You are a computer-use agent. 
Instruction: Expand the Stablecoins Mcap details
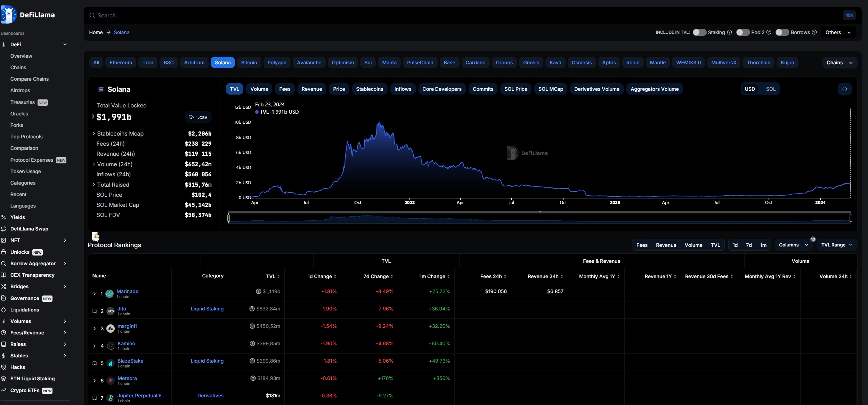click(x=94, y=133)
